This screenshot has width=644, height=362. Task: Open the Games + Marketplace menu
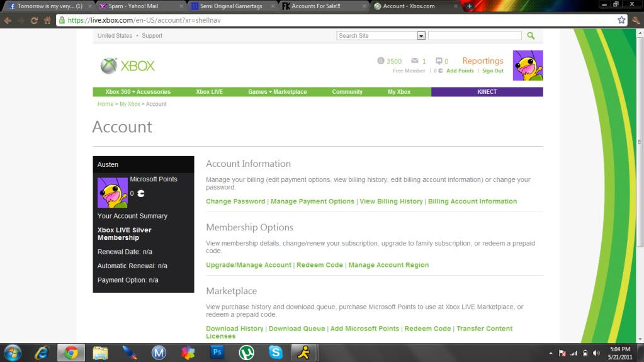coord(278,92)
